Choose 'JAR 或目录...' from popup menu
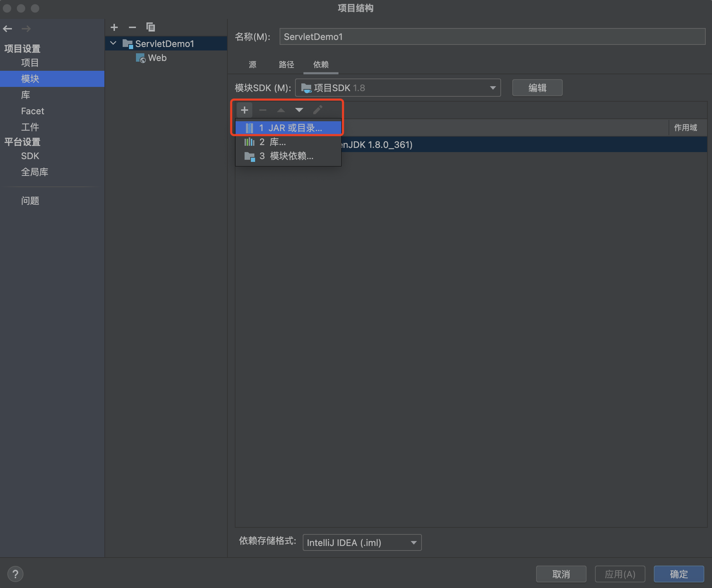This screenshot has height=588, width=712. point(288,128)
